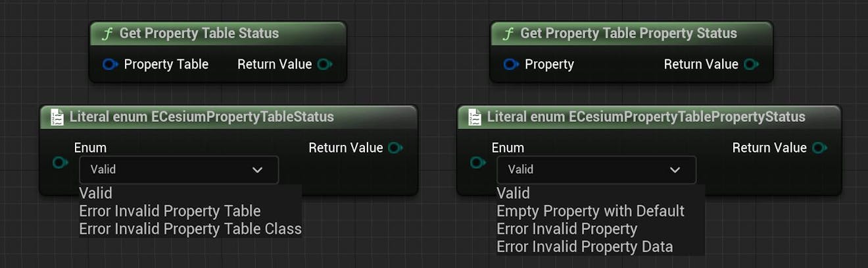The image size is (868, 268).
Task: Click the 'Property' pin label
Action: pos(549,65)
